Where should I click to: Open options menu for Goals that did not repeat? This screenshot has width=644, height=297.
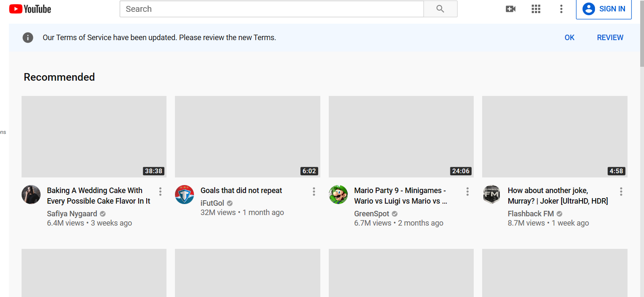click(314, 192)
